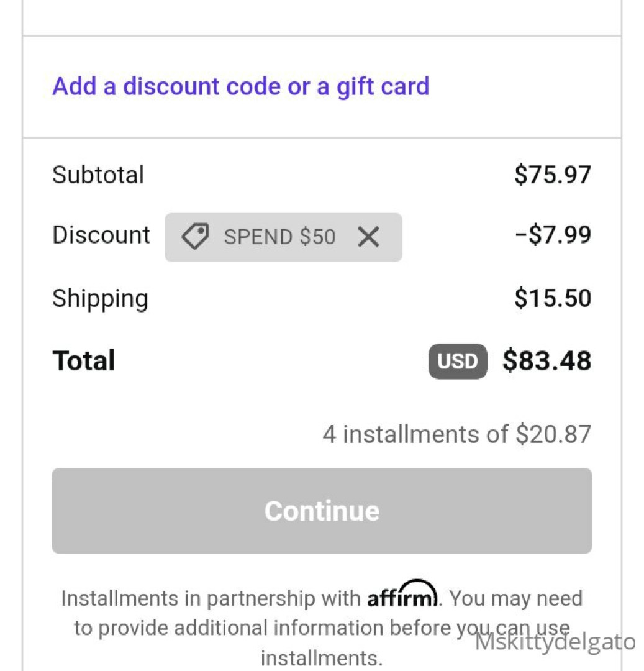Select the SPEND $50 code label
Image resolution: width=644 pixels, height=671 pixels.
point(279,237)
